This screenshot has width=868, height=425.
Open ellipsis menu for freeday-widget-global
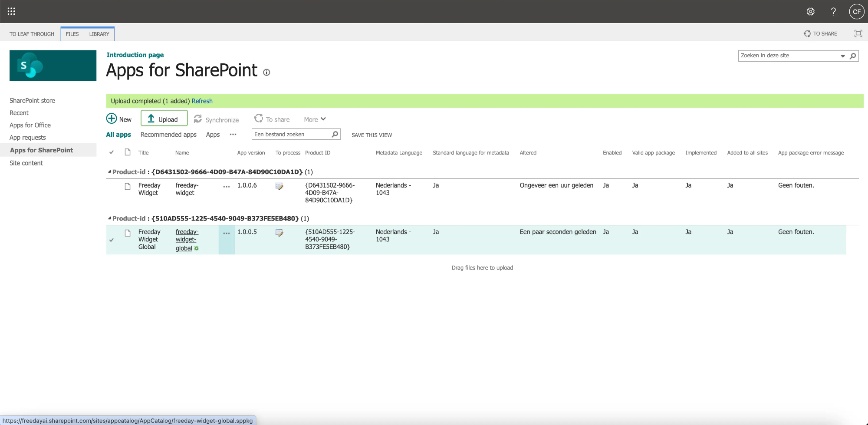(x=227, y=233)
